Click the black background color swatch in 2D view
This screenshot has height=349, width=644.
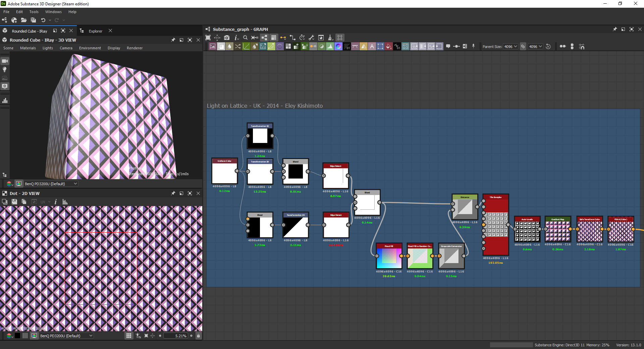click(17, 336)
